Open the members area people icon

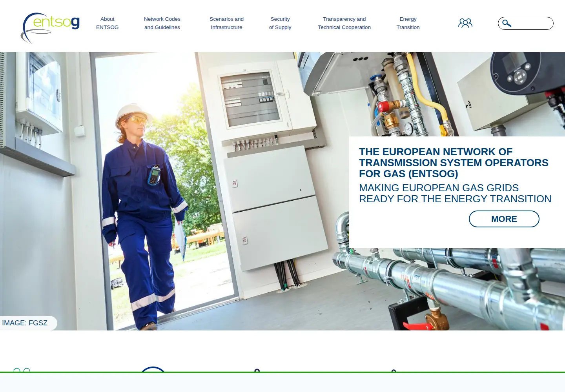coord(465,24)
